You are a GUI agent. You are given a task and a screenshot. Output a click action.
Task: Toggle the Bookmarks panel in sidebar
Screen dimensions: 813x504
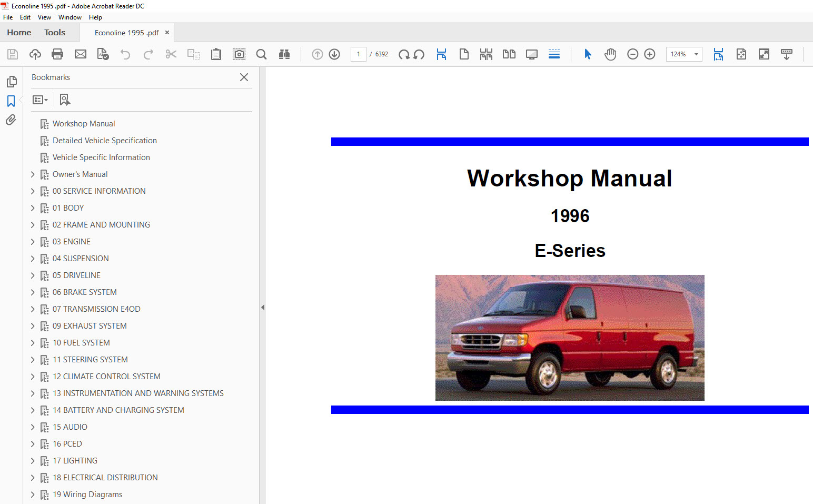[x=11, y=101]
